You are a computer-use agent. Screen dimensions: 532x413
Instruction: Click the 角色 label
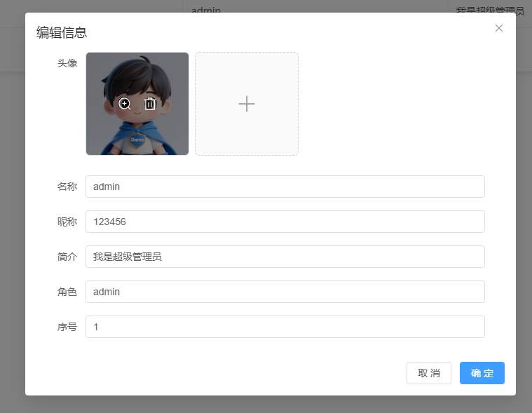(x=67, y=292)
